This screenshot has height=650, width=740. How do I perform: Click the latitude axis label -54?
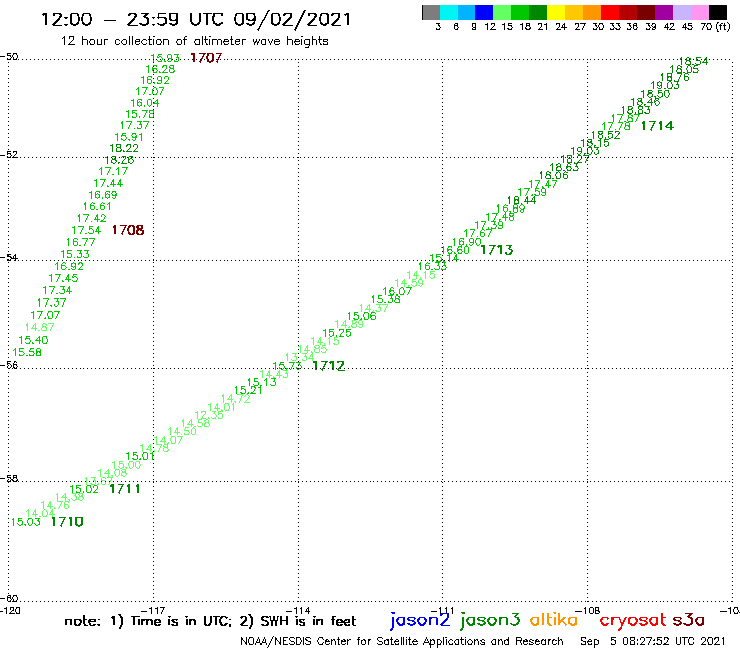[9, 258]
